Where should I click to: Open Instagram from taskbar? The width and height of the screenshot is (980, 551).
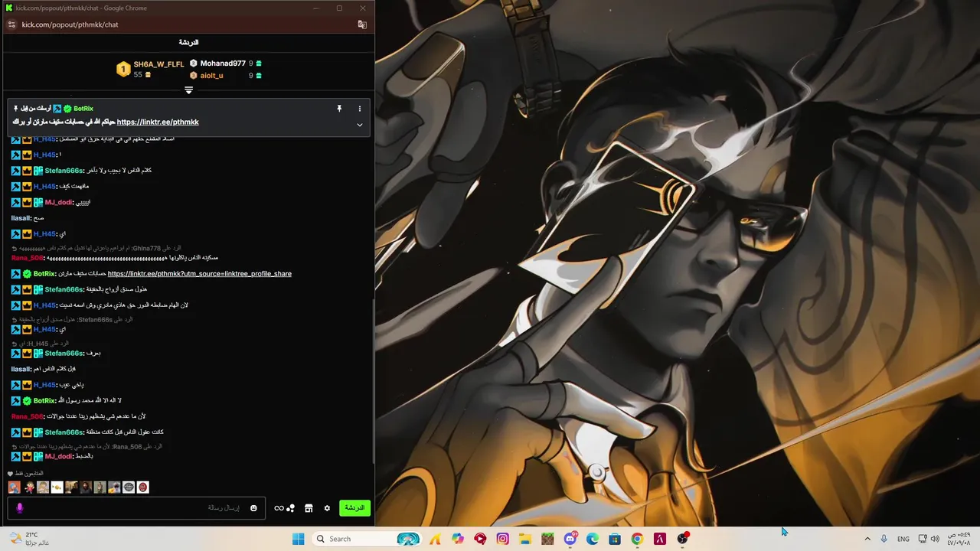tap(502, 539)
